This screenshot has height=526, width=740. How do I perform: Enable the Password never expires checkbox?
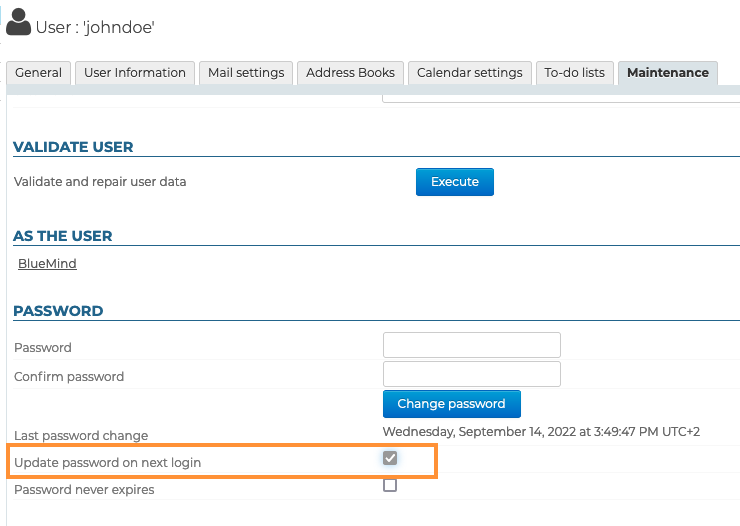[390, 486]
